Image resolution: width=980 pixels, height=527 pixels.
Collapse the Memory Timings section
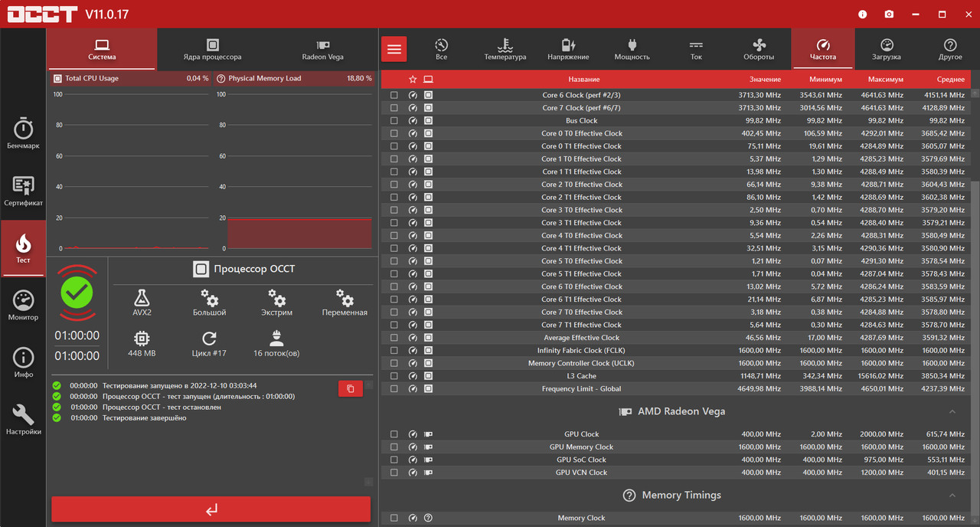(952, 496)
